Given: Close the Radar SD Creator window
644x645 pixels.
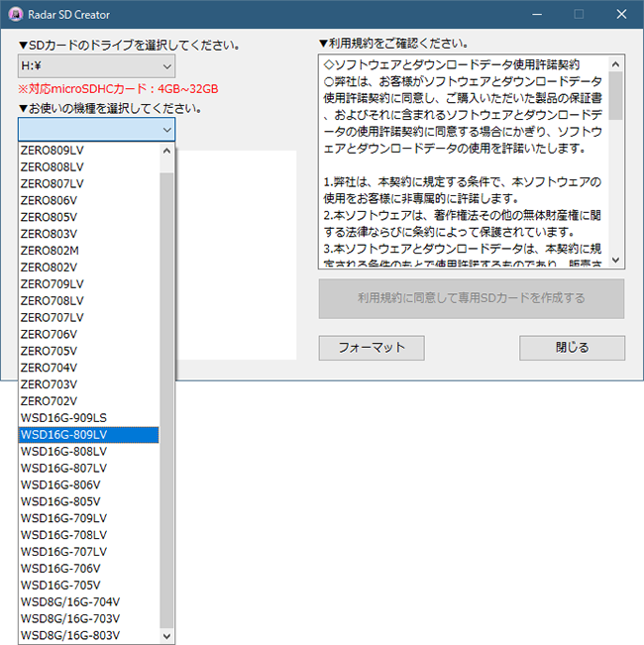Looking at the screenshot, I should (621, 15).
